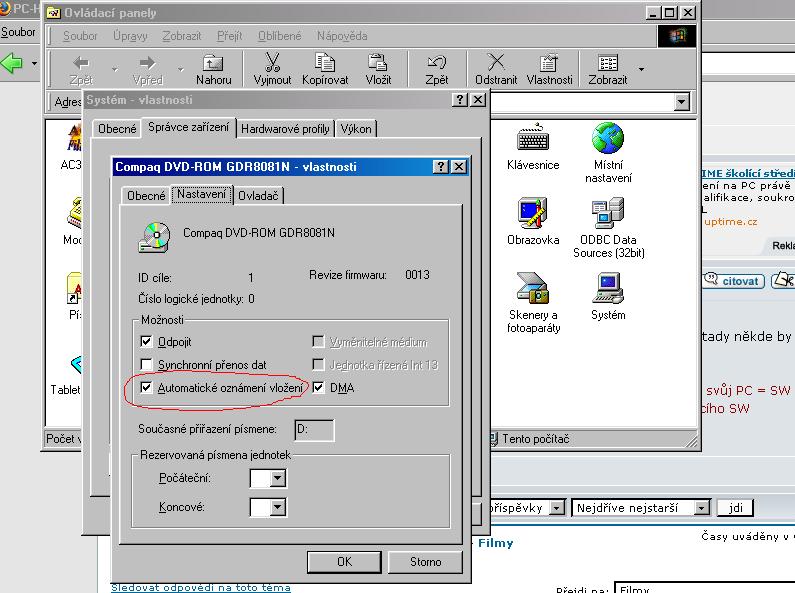Open the dropdown beside the browser back arrow
795x593 pixels.
coord(34,63)
